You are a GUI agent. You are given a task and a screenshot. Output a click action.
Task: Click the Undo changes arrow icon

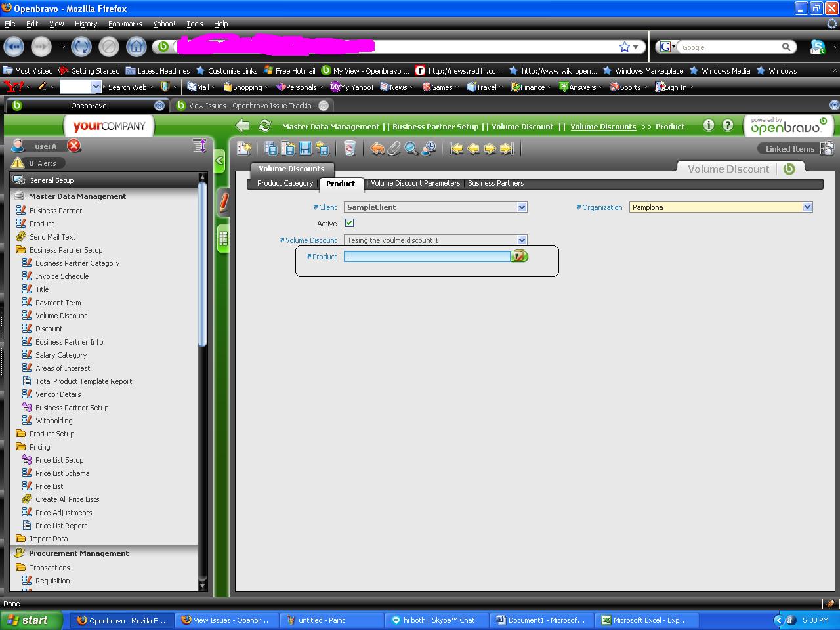(x=377, y=149)
